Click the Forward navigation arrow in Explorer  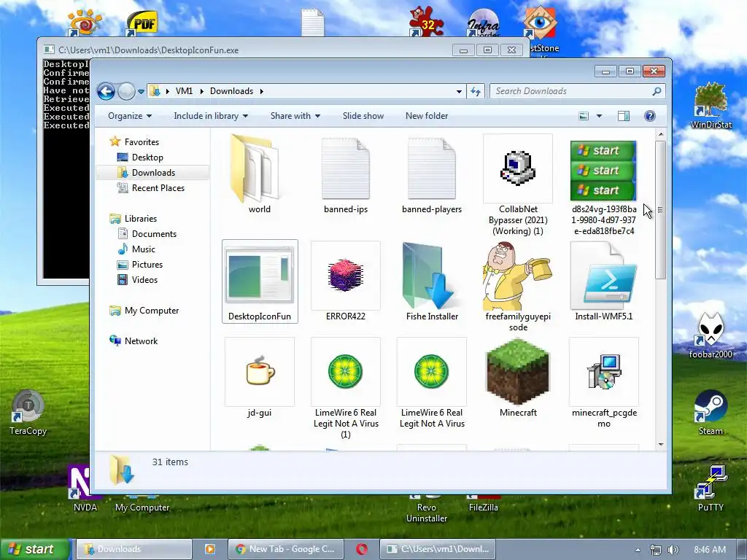click(x=126, y=91)
